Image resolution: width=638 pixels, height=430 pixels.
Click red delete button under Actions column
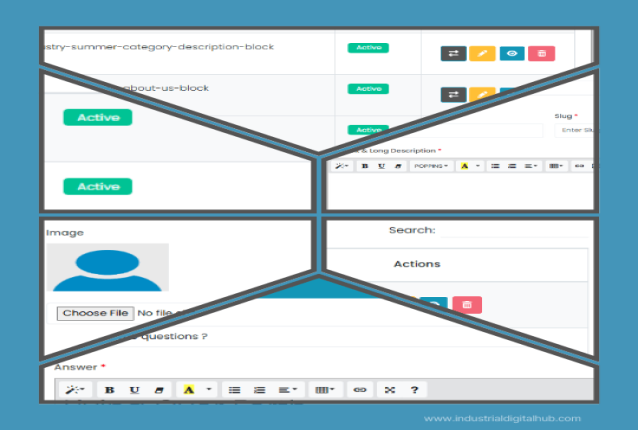pos(467,305)
